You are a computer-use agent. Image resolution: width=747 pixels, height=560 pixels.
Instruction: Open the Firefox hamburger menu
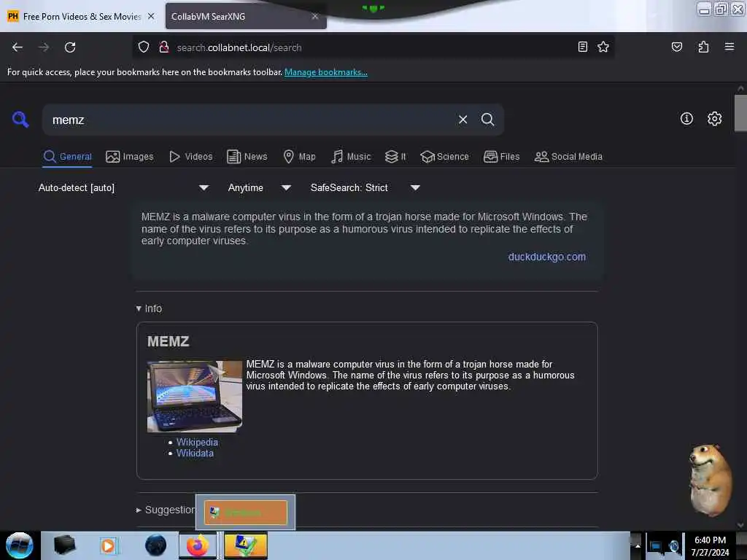point(729,47)
